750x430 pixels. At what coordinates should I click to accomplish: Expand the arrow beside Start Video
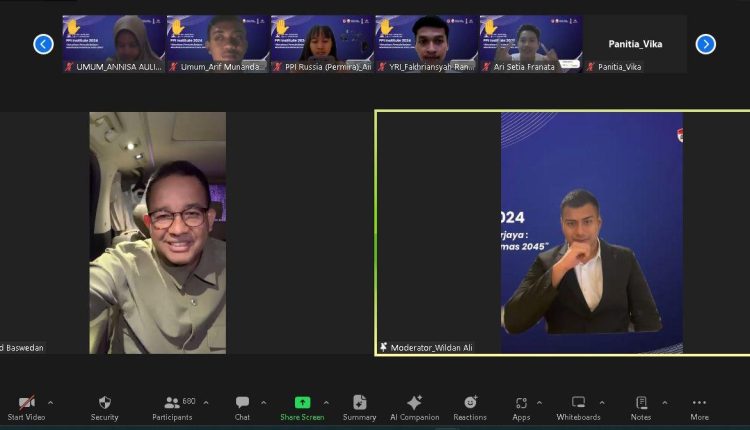(x=51, y=402)
